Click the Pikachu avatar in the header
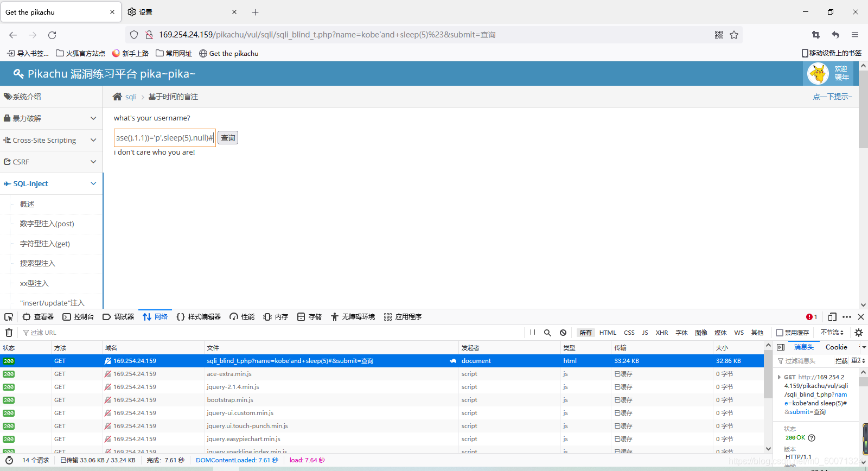The height and width of the screenshot is (471, 868). point(818,73)
